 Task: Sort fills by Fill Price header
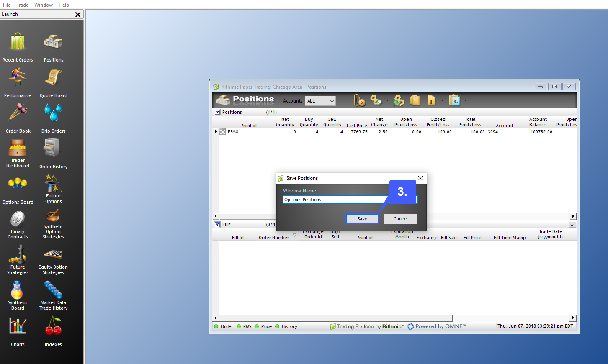(x=472, y=238)
